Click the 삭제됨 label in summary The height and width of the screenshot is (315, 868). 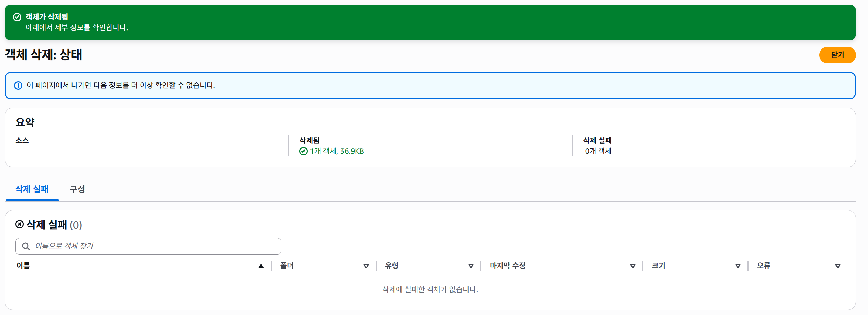(x=309, y=140)
